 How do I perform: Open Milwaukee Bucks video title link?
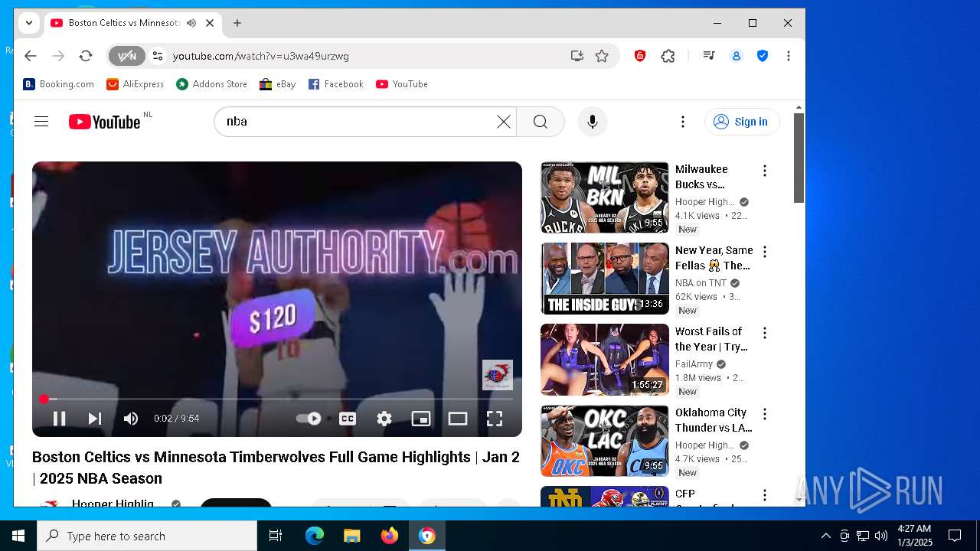pyautogui.click(x=701, y=177)
